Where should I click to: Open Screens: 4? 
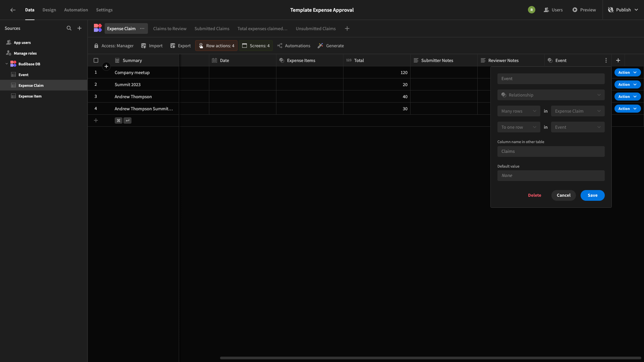click(x=256, y=46)
